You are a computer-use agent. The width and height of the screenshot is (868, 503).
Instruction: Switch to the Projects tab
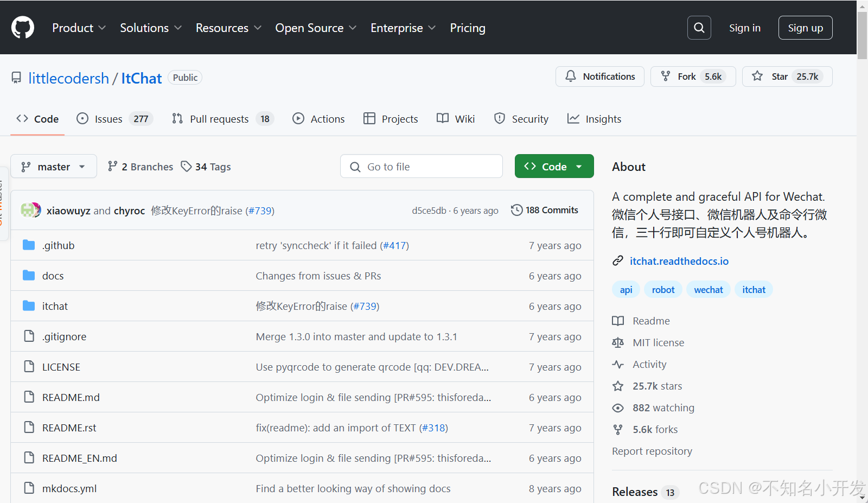[391, 119]
